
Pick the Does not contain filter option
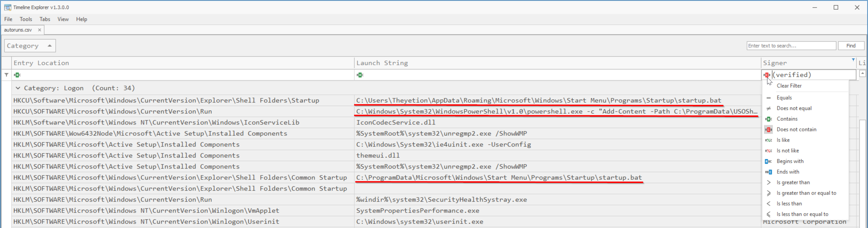(x=796, y=129)
